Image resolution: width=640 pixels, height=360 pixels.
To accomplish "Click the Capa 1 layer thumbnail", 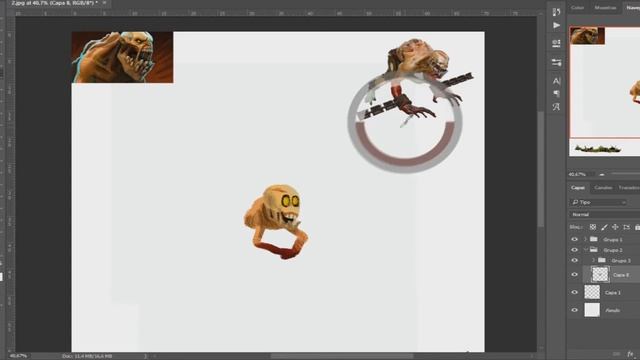I will 592,292.
